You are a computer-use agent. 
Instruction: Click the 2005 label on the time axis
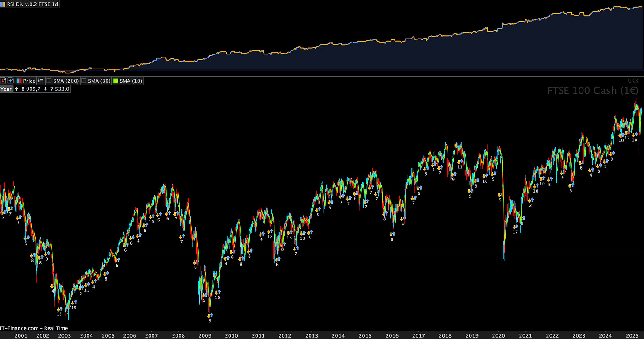coord(108,335)
